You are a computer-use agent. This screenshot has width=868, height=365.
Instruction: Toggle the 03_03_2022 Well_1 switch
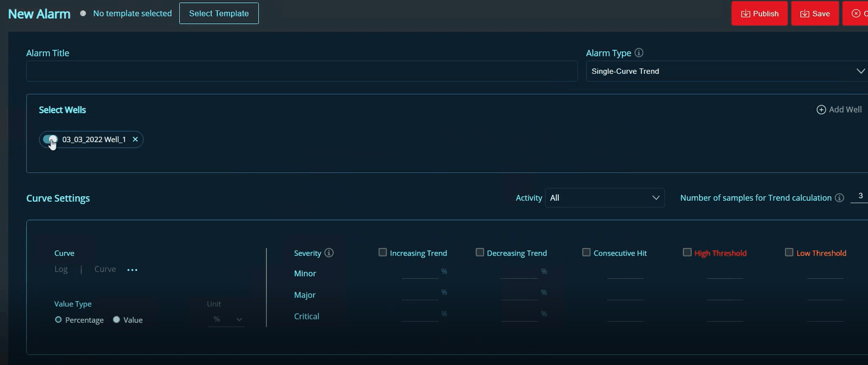click(50, 139)
